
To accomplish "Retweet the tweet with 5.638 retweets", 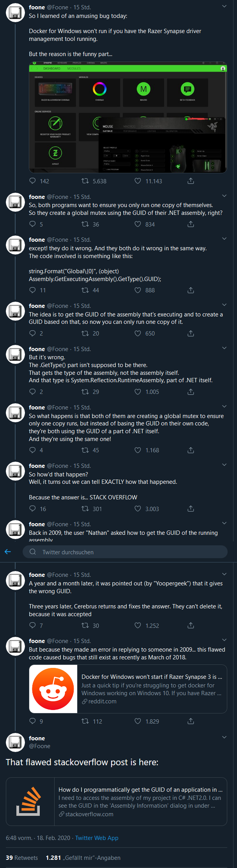I will coord(85,181).
